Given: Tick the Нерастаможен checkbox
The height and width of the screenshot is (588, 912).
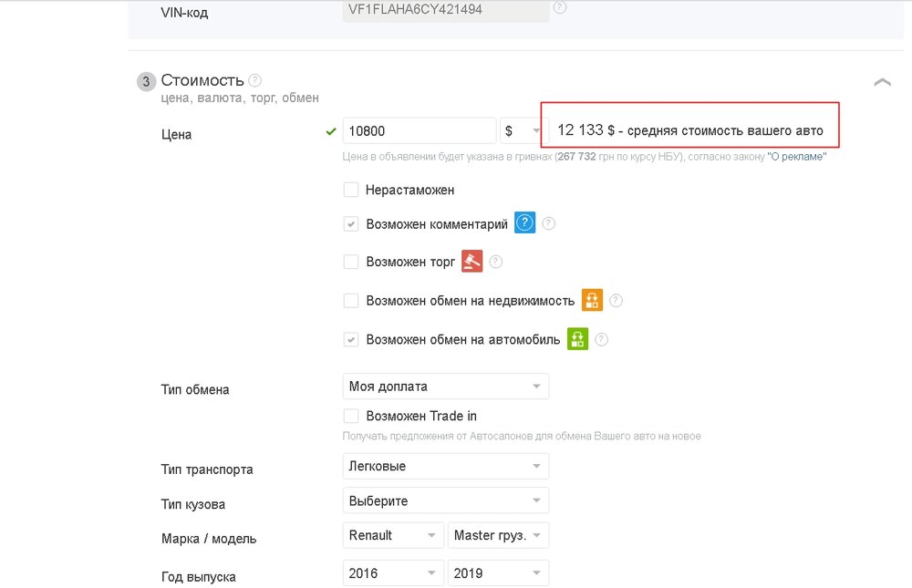Looking at the screenshot, I should 351,190.
